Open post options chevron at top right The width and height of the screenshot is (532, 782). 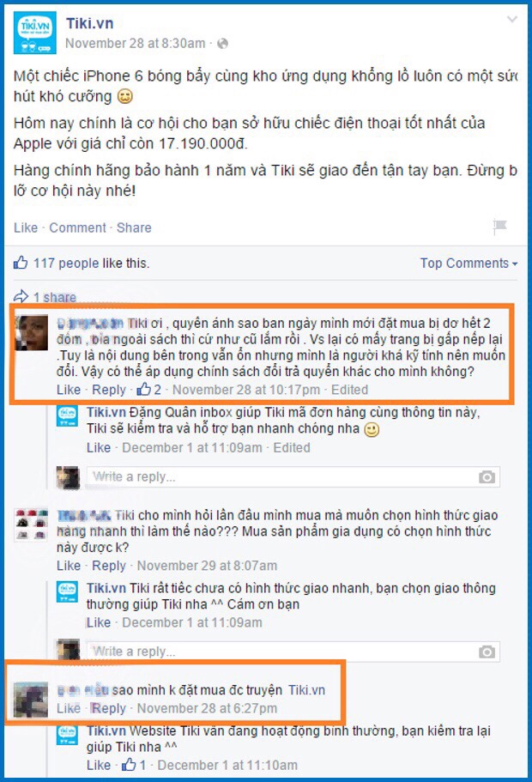pos(512,20)
